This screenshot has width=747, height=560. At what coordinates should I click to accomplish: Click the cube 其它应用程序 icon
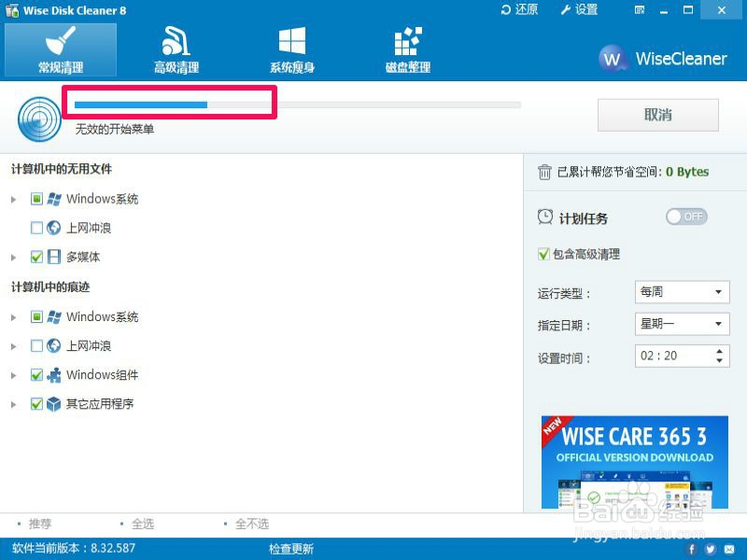tap(54, 404)
